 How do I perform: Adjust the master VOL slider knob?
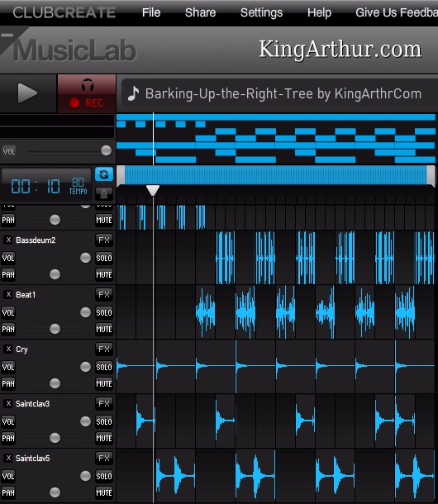[106, 150]
